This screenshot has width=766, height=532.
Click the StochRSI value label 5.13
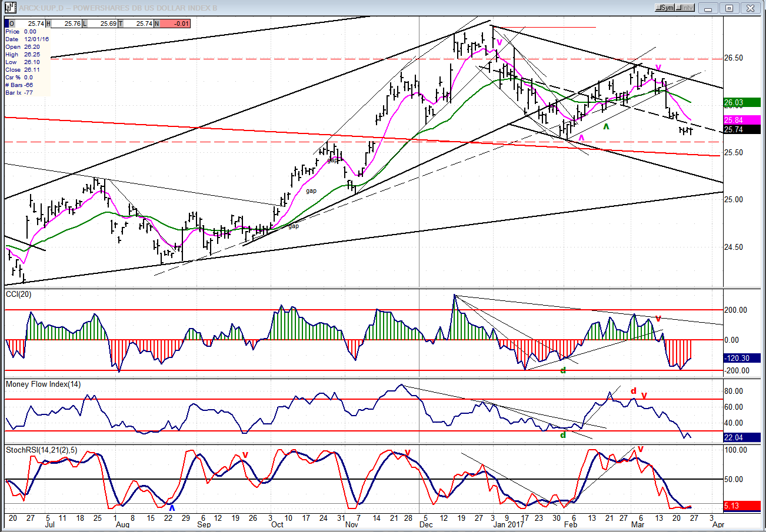coord(744,505)
